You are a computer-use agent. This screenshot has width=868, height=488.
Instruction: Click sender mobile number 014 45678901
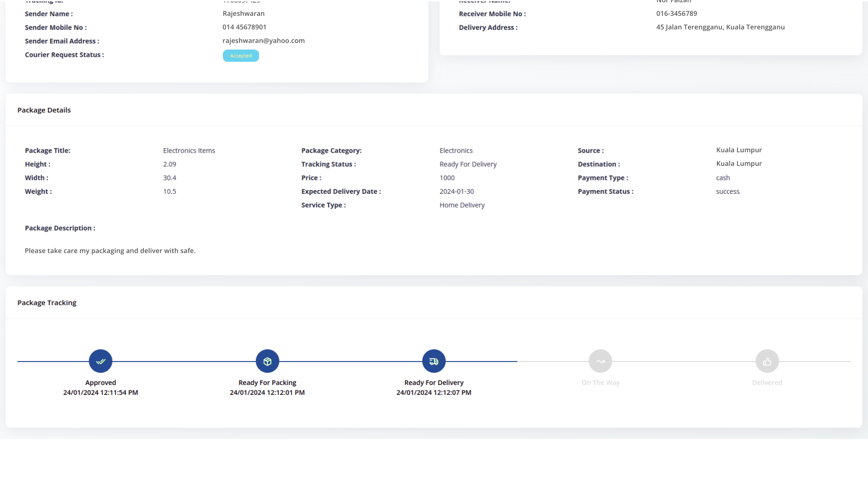pyautogui.click(x=244, y=27)
